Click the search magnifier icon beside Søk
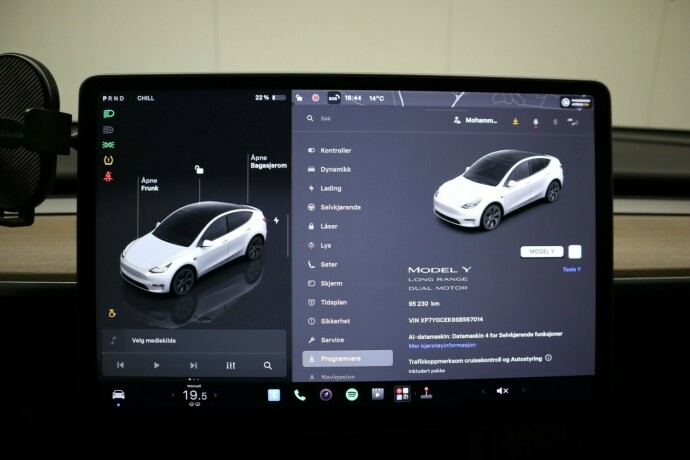This screenshot has height=460, width=690. point(310,118)
